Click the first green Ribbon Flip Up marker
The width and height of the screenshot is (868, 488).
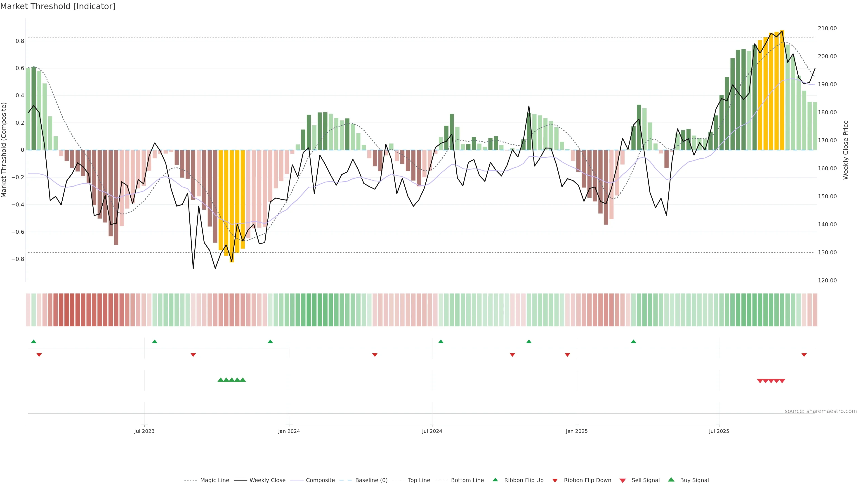pos(33,342)
